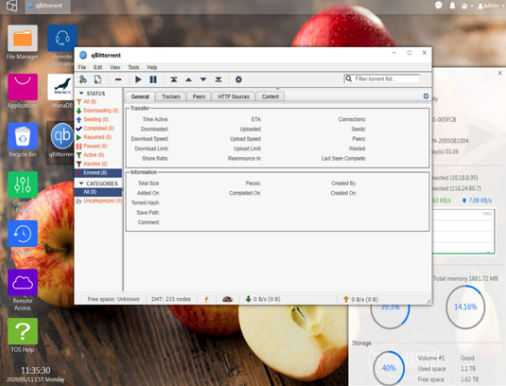Open the messages chat bubble icon
506x386 pixels.
(438, 6)
